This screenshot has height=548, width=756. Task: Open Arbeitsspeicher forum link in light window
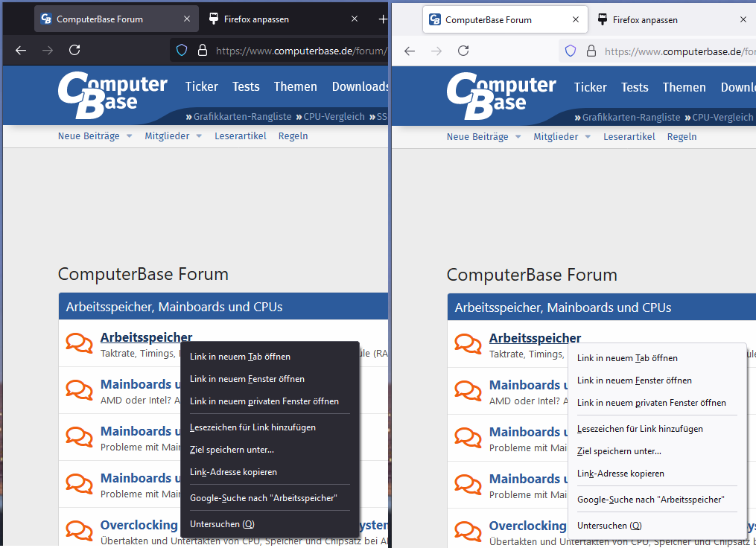pos(535,338)
